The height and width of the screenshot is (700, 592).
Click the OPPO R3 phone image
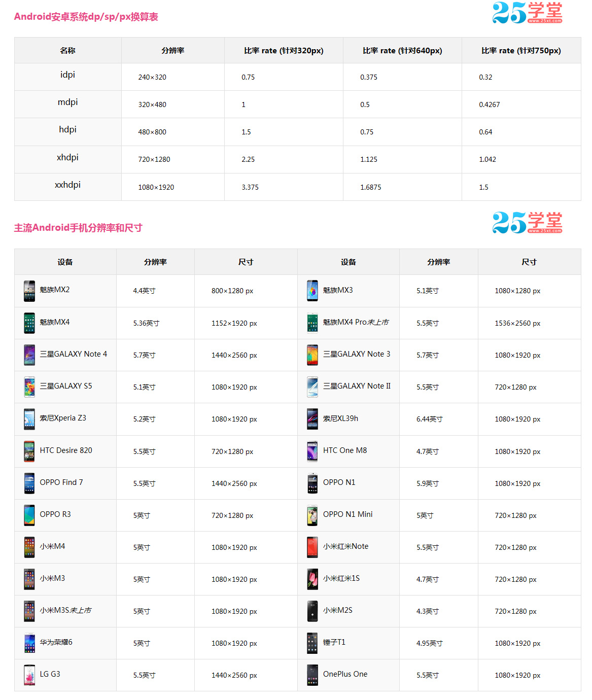(x=29, y=515)
